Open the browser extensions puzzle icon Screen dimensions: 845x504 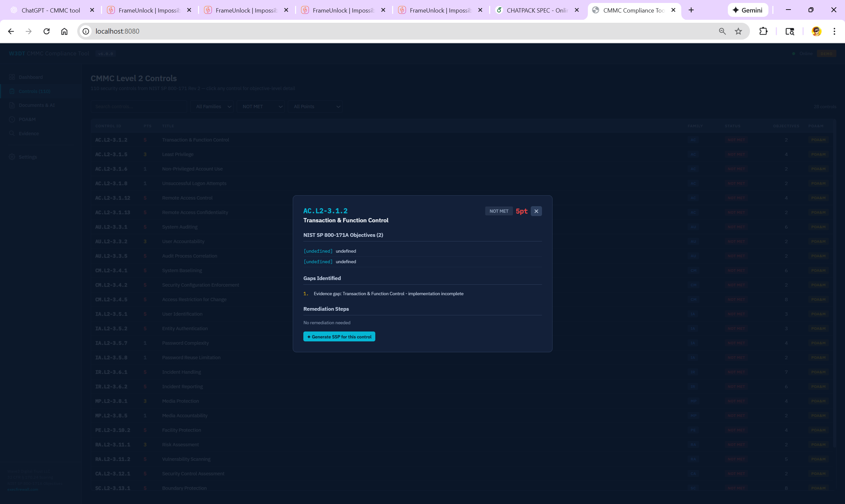coord(763,31)
